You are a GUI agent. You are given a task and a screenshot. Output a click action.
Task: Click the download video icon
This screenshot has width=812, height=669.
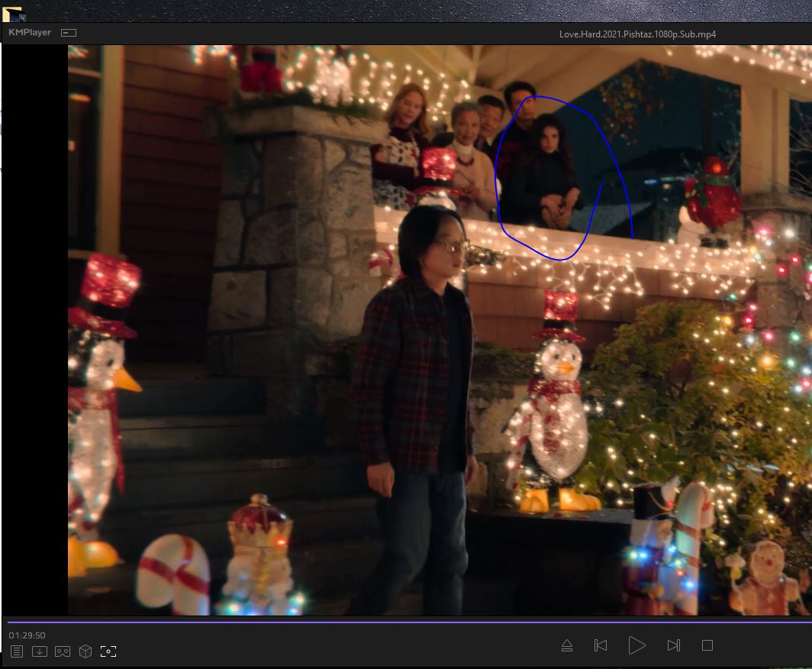tap(40, 651)
